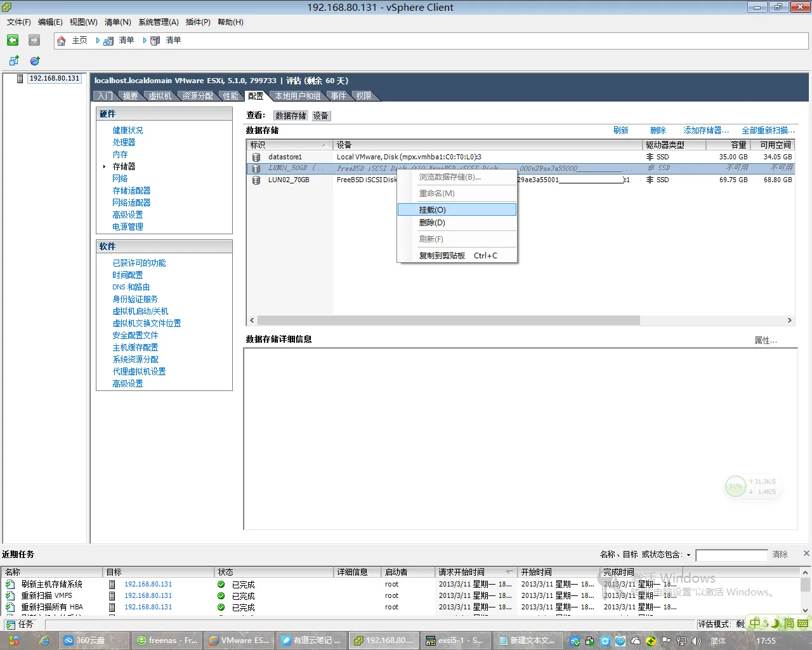The image size is (812, 650).
Task: Click the 刷新主机存储系统 task icon
Action: pos(10,584)
